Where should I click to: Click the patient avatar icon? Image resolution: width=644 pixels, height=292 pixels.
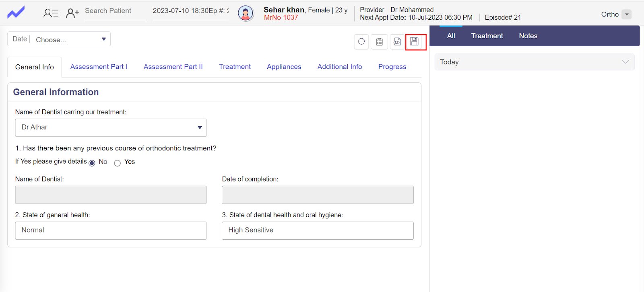click(x=246, y=13)
